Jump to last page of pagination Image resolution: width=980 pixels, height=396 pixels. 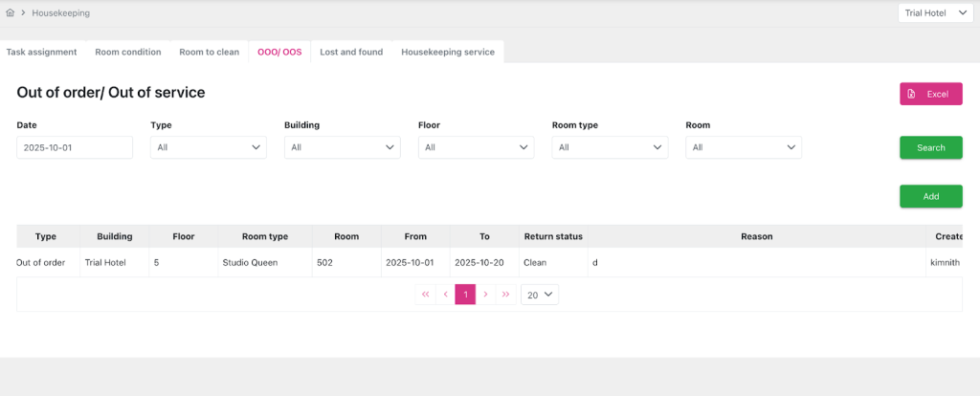coord(505,295)
